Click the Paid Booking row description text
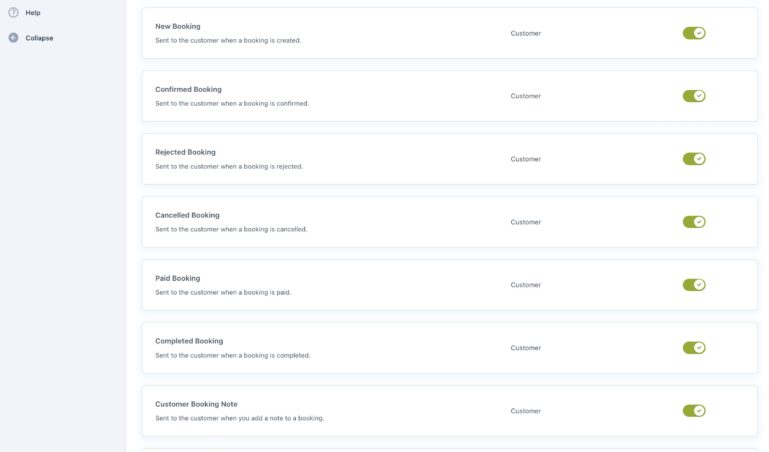 click(223, 292)
